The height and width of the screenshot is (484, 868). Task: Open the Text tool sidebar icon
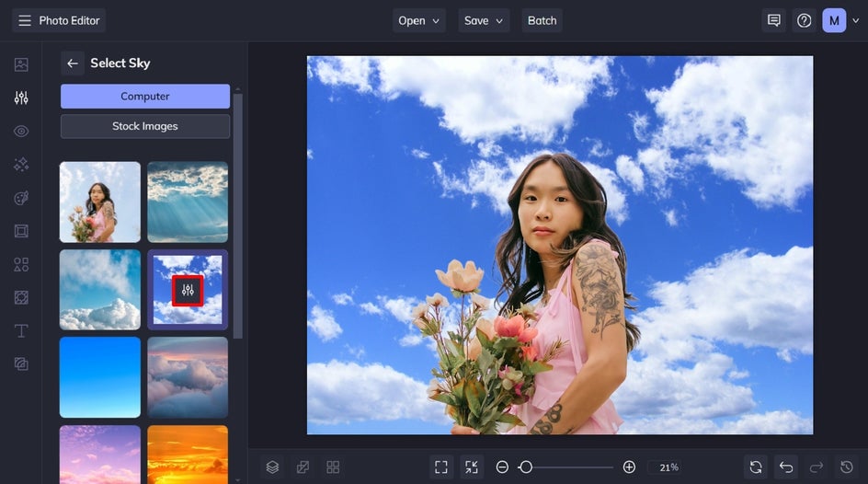click(x=21, y=330)
